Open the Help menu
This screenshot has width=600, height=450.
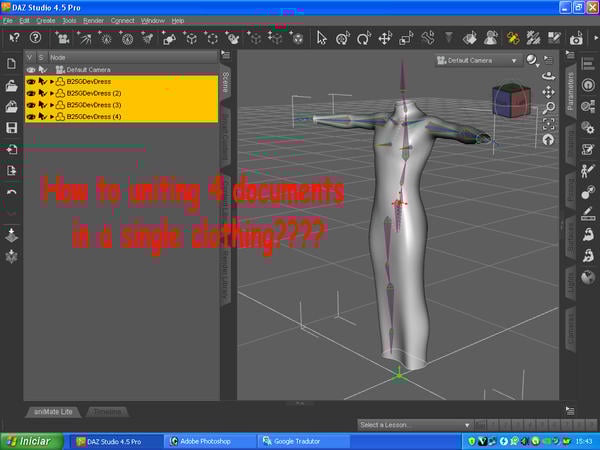178,21
